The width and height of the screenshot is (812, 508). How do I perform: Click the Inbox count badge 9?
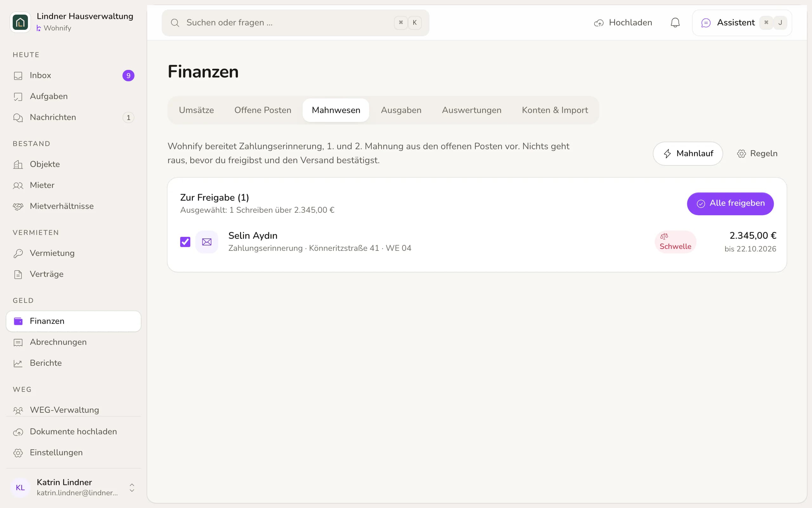[128, 76]
